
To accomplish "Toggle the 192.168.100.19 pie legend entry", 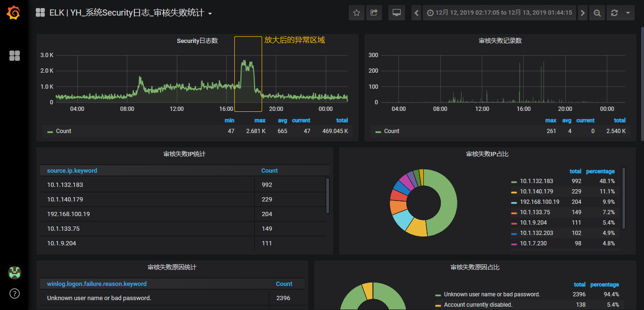I will coord(539,202).
